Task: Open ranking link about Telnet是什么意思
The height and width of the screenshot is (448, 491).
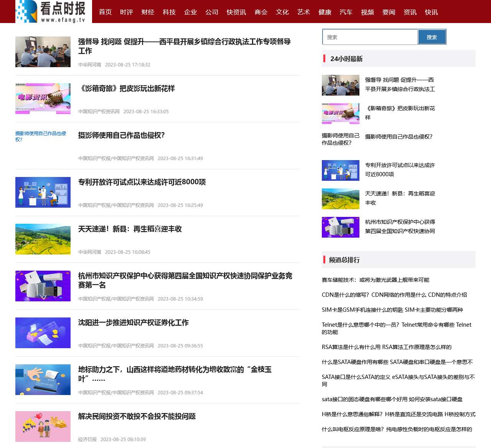Action: (397, 328)
